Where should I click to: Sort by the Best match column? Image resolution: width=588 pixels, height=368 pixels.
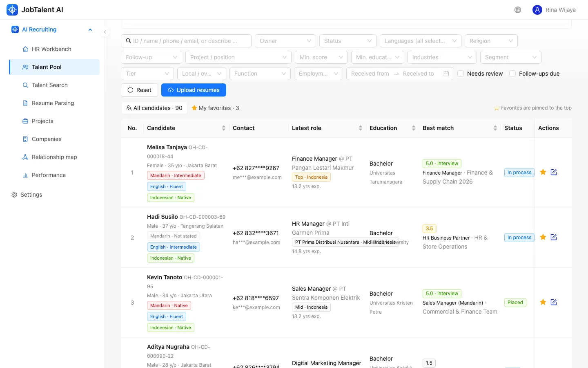pos(460,128)
